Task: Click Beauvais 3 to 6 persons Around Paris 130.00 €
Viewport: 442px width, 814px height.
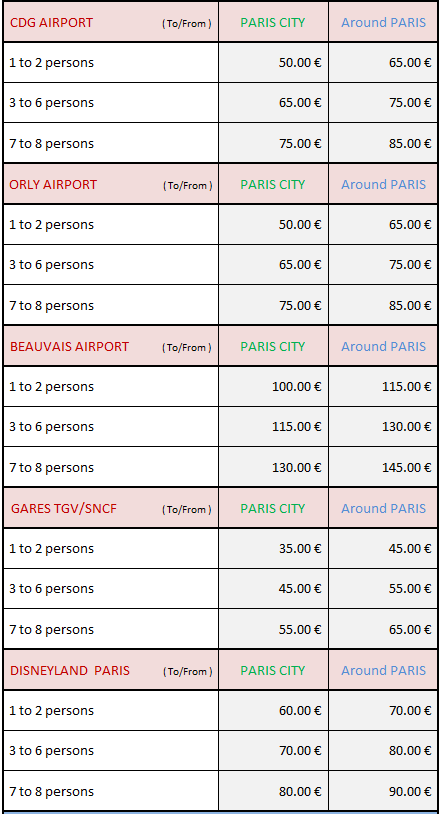Action: 407,427
